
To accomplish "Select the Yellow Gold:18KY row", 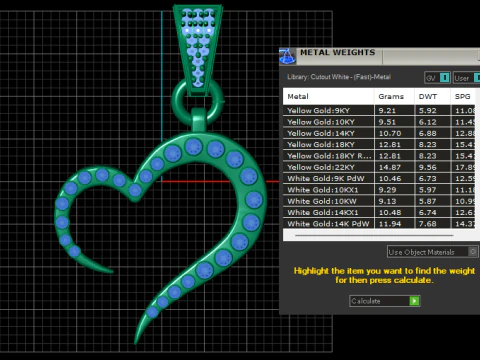I will tap(379, 144).
